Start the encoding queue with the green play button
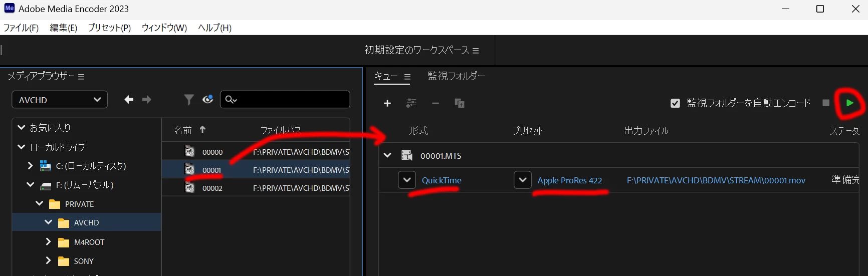 849,103
